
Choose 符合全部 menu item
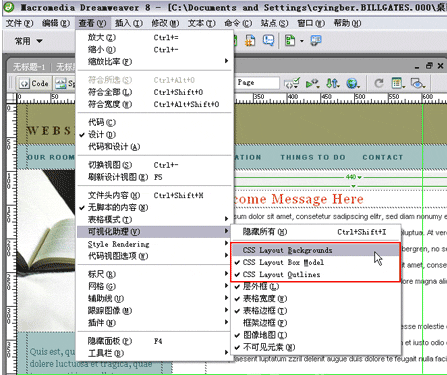coord(154,92)
